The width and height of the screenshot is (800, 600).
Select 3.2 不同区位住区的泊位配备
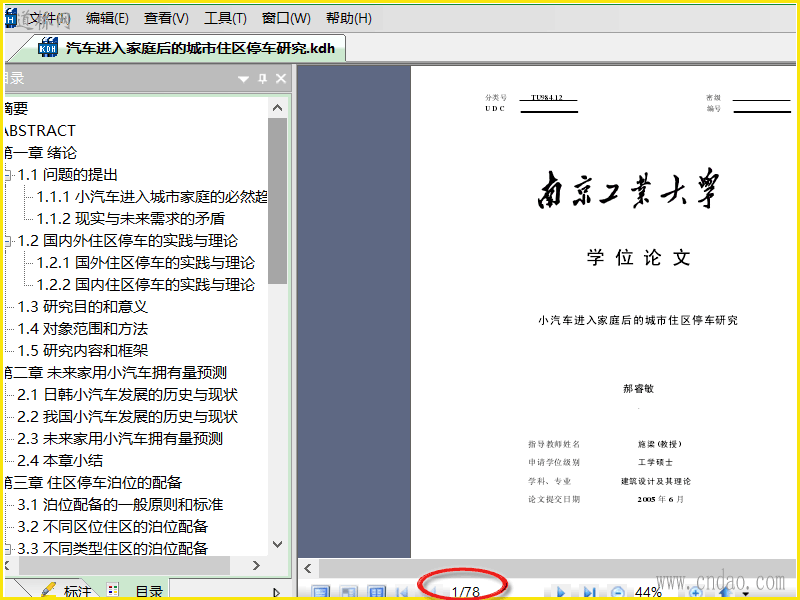tap(113, 526)
